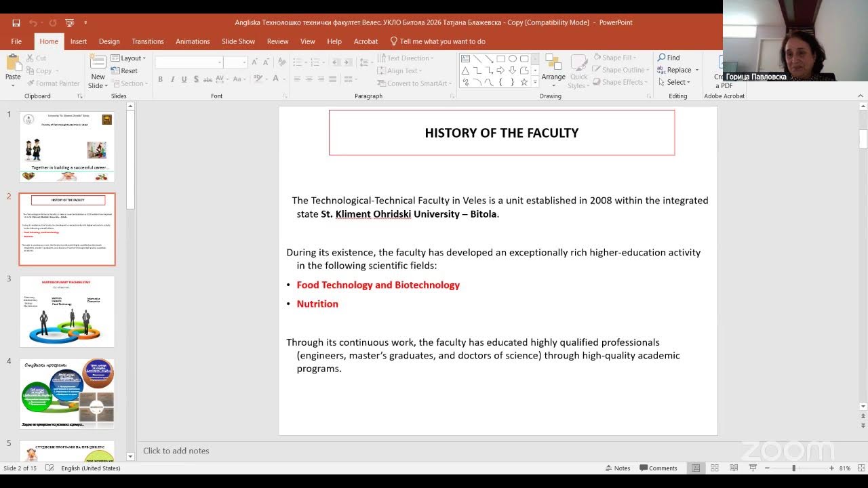Select the Rectangle shape from gallery
The image size is (868, 488).
[500, 59]
